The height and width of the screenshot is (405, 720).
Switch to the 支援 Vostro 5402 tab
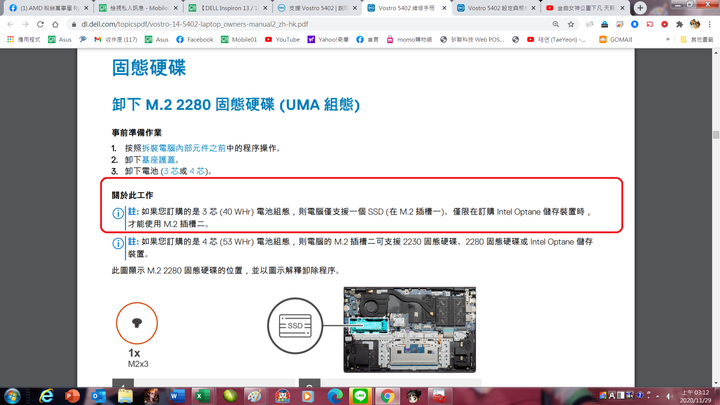pyautogui.click(x=317, y=8)
